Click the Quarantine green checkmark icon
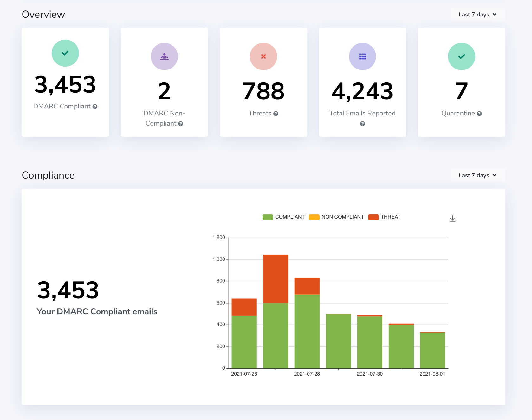The height and width of the screenshot is (420, 532). coord(461,56)
